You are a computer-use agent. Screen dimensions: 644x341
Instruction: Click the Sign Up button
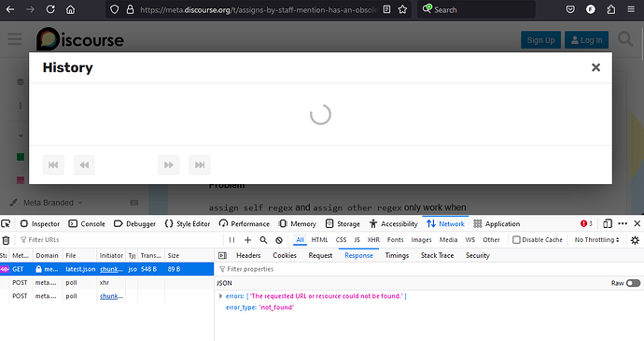pyautogui.click(x=541, y=40)
